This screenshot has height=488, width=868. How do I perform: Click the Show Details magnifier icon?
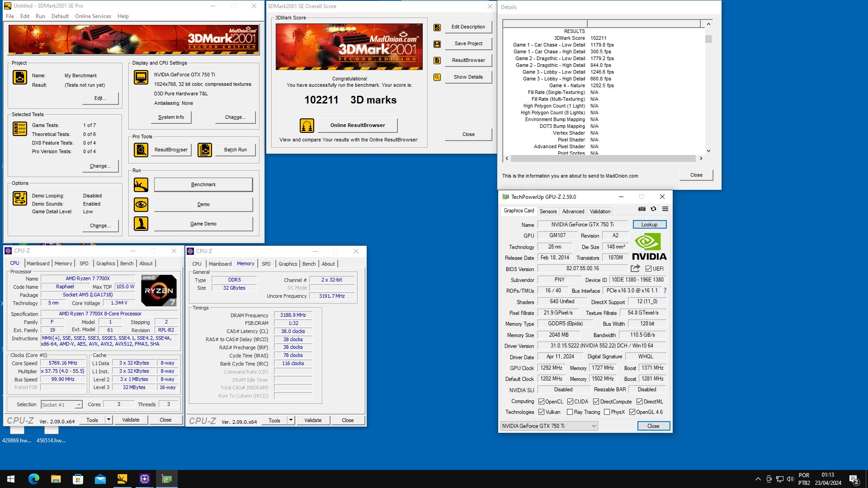[437, 77]
